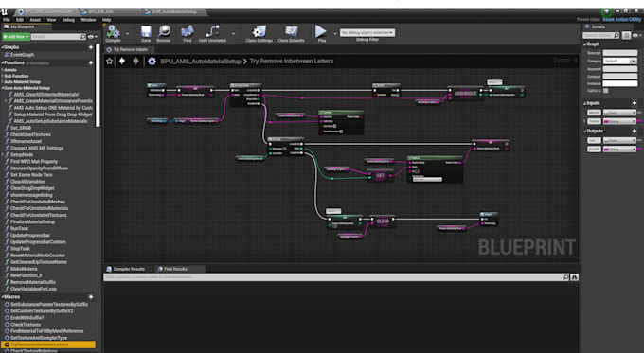Viewport: 644px width, 353px height.
Task: Click the add function plus icon
Action: click(x=91, y=62)
